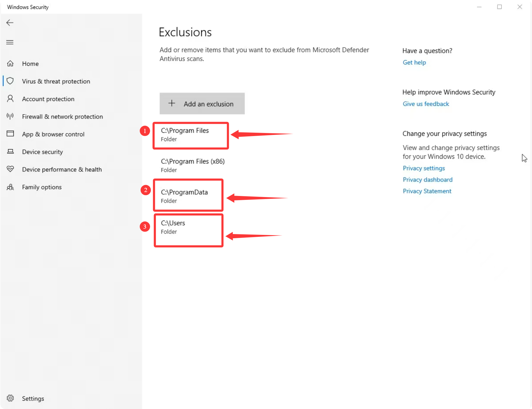Click the Account protection person icon

[x=10, y=99]
